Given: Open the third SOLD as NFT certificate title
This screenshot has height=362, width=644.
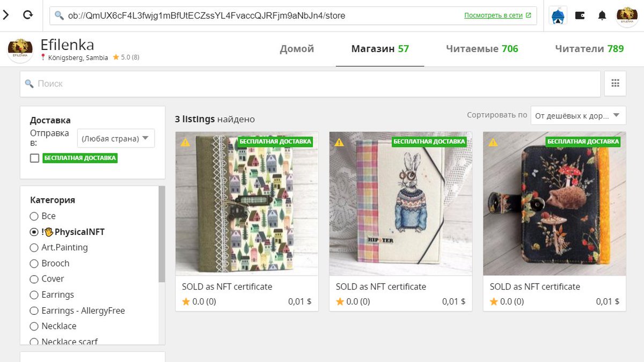Looking at the screenshot, I should click(x=535, y=286).
